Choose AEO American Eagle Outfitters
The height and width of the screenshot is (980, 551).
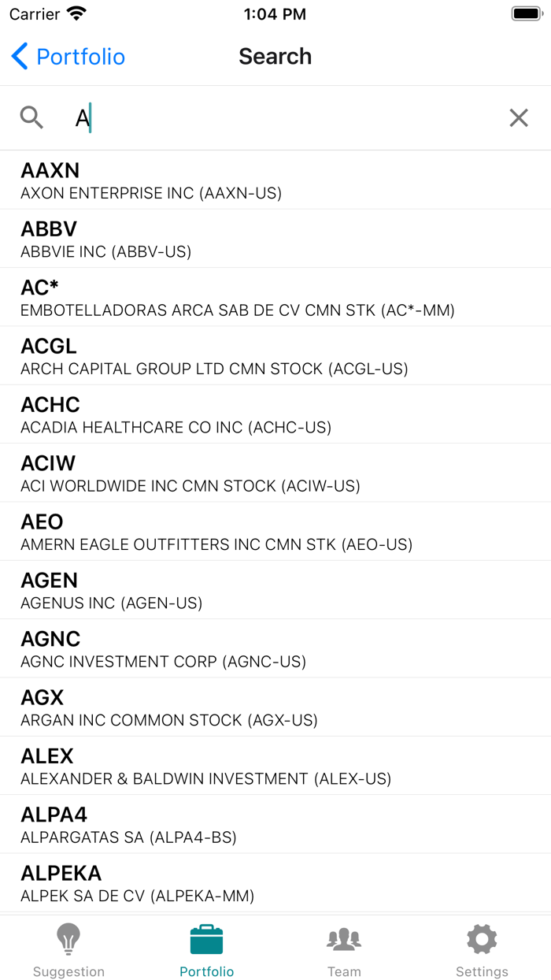[275, 532]
